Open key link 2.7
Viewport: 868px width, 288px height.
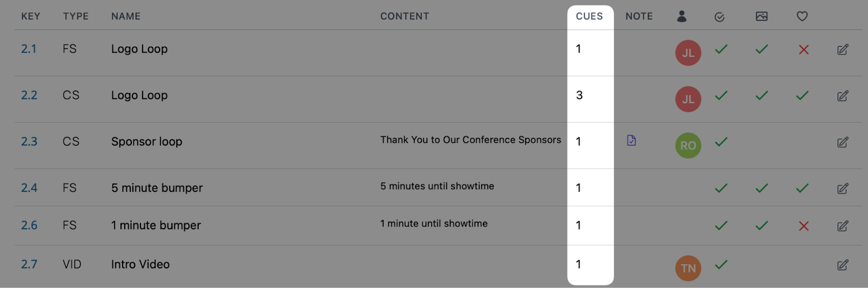29,265
